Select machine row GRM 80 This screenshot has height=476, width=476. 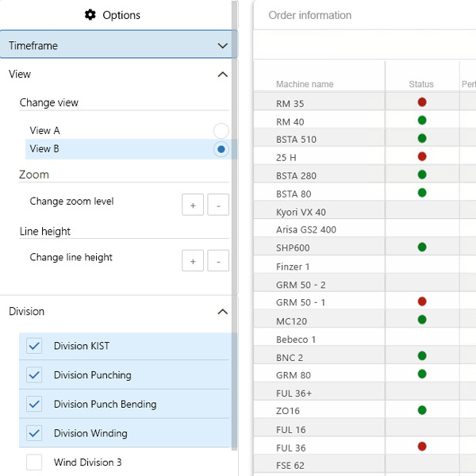[365, 374]
